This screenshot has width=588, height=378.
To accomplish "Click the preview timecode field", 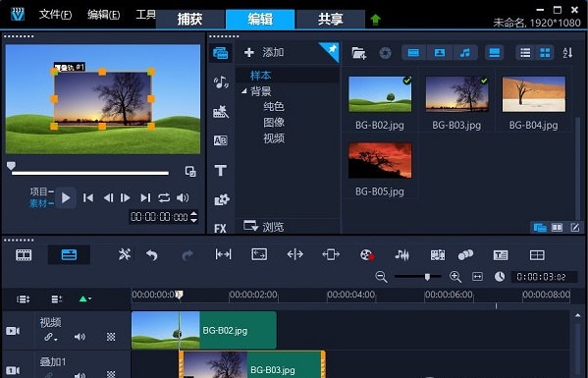I will coord(159,217).
